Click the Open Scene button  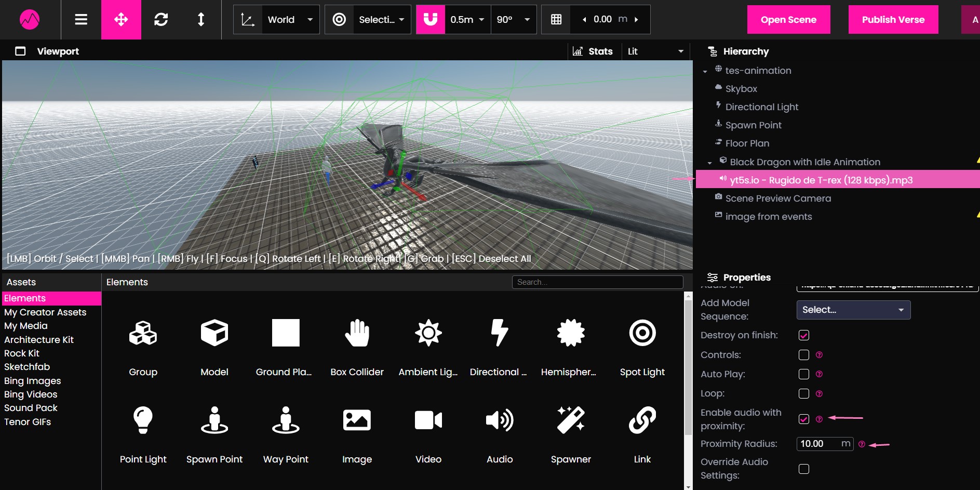point(788,20)
